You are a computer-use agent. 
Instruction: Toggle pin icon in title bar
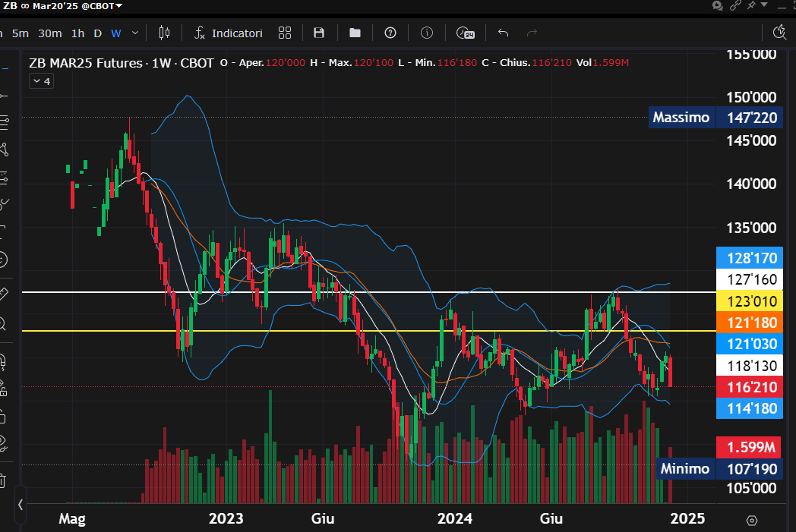click(x=752, y=5)
